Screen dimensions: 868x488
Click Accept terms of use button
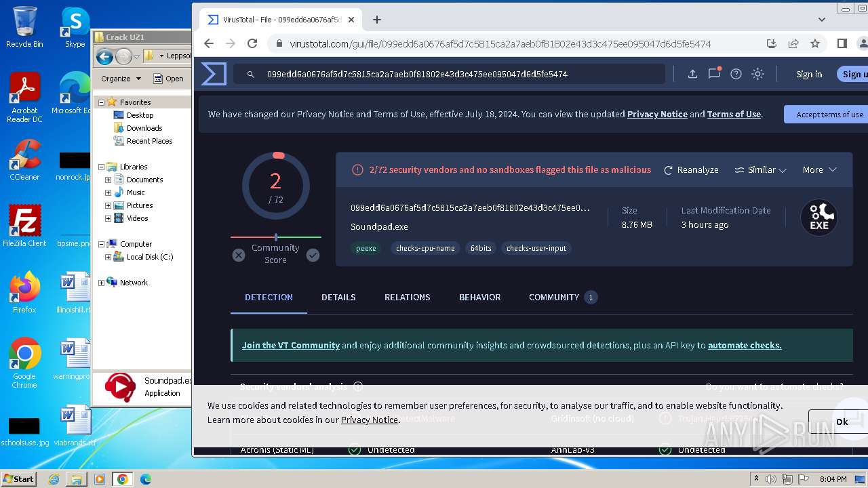[x=826, y=115]
